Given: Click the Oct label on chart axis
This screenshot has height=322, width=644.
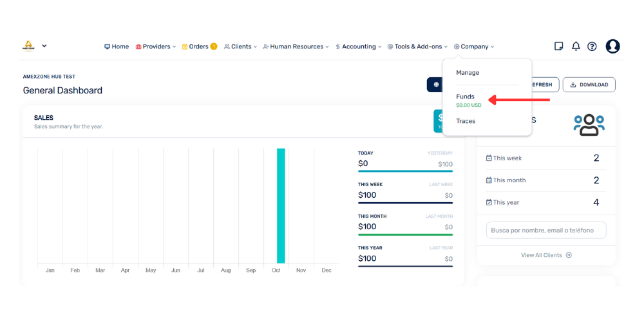Looking at the screenshot, I should coord(276,270).
